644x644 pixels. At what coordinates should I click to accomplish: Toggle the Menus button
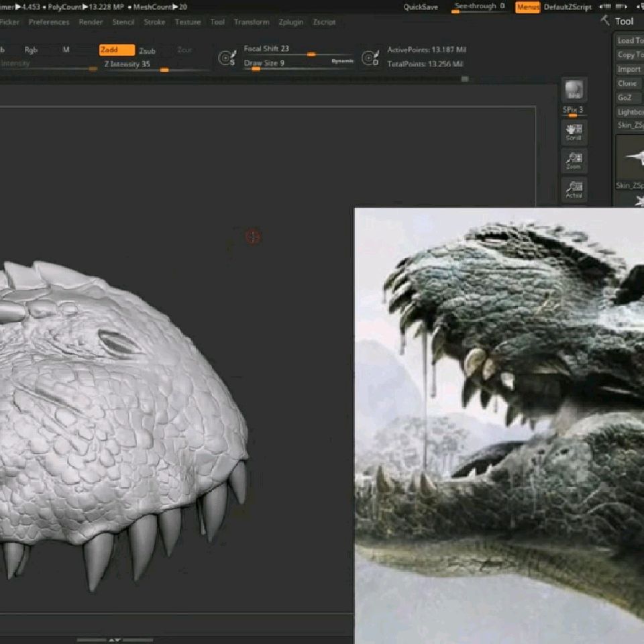pos(527,7)
